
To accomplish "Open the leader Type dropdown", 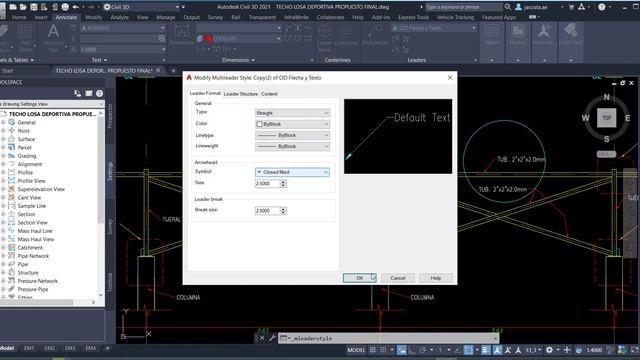I will 292,113.
